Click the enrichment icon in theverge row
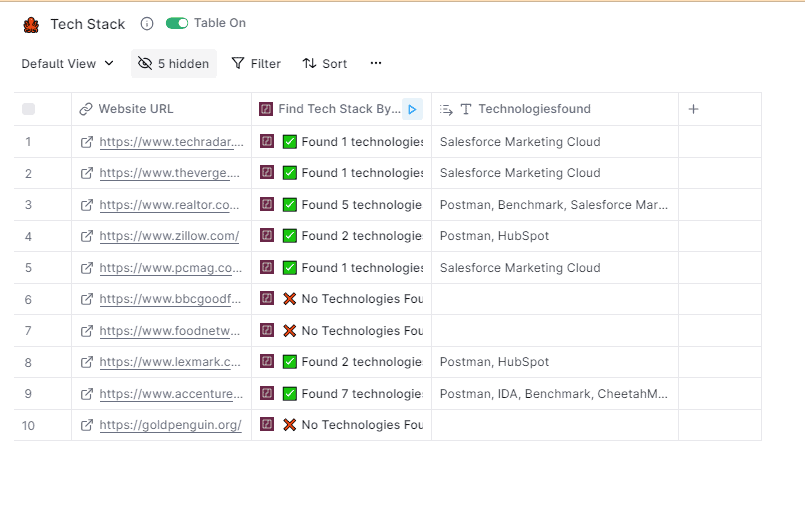This screenshot has width=805, height=525. [x=267, y=172]
